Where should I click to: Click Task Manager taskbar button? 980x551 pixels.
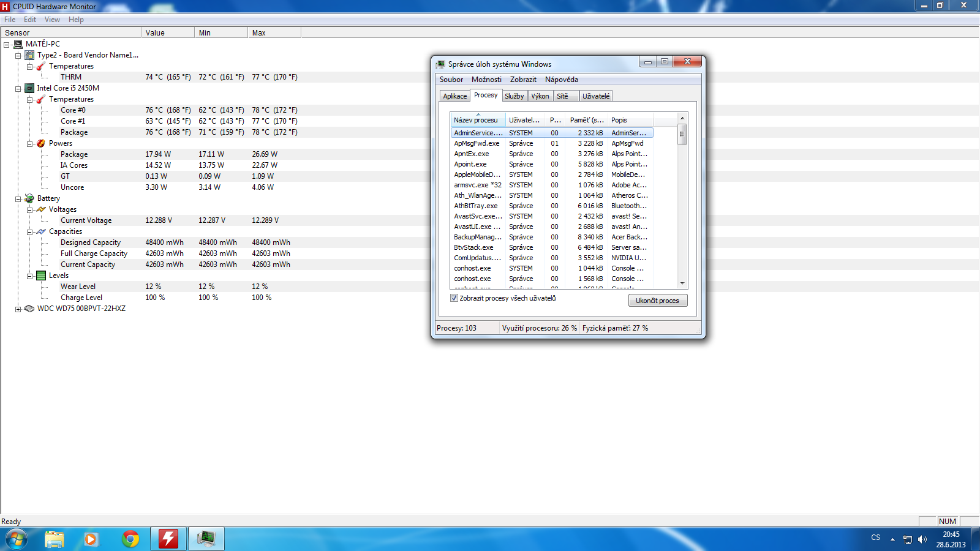[206, 539]
